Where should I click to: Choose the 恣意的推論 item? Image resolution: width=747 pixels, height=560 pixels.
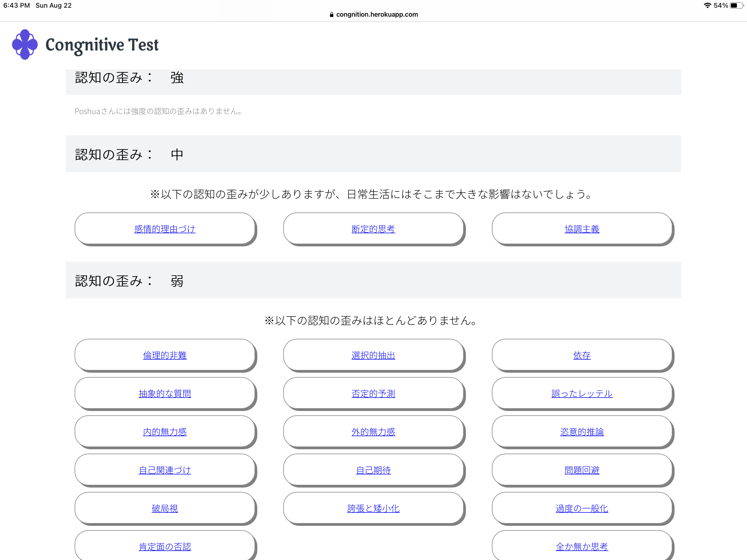[582, 432]
